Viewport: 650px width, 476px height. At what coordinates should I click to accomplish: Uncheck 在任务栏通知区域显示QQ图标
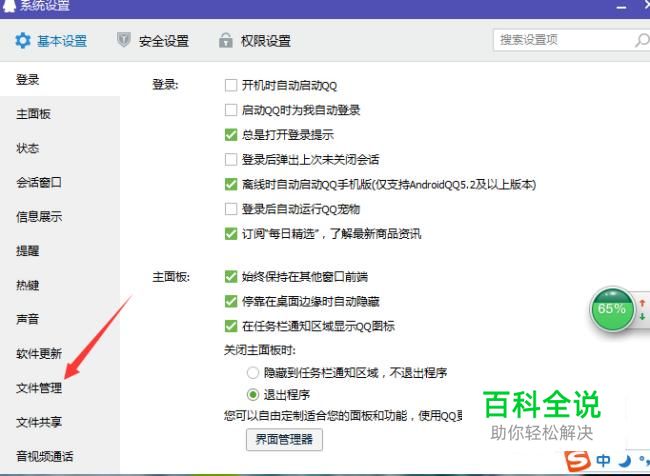pos(231,326)
